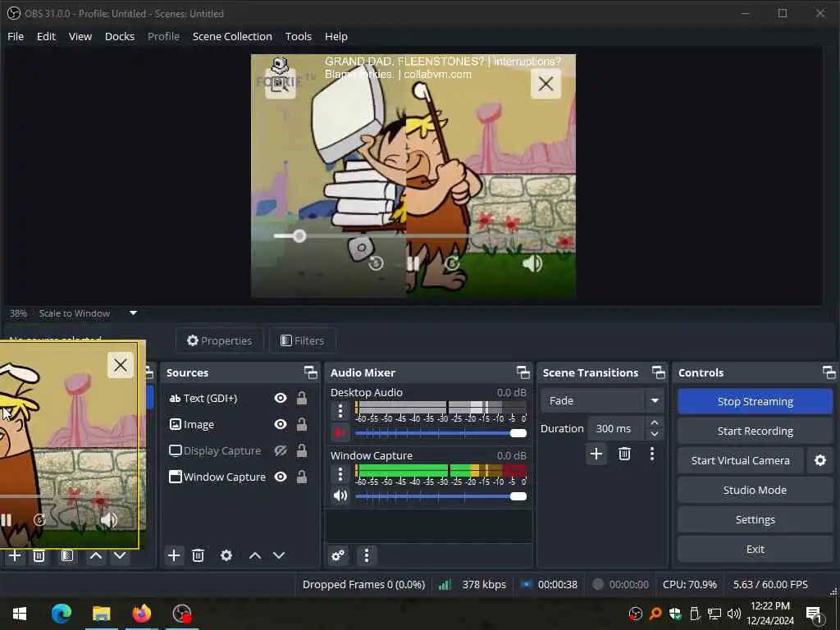Screen dimensions: 840x630
Task: Select the Fade transition dropdown
Action: pos(602,400)
